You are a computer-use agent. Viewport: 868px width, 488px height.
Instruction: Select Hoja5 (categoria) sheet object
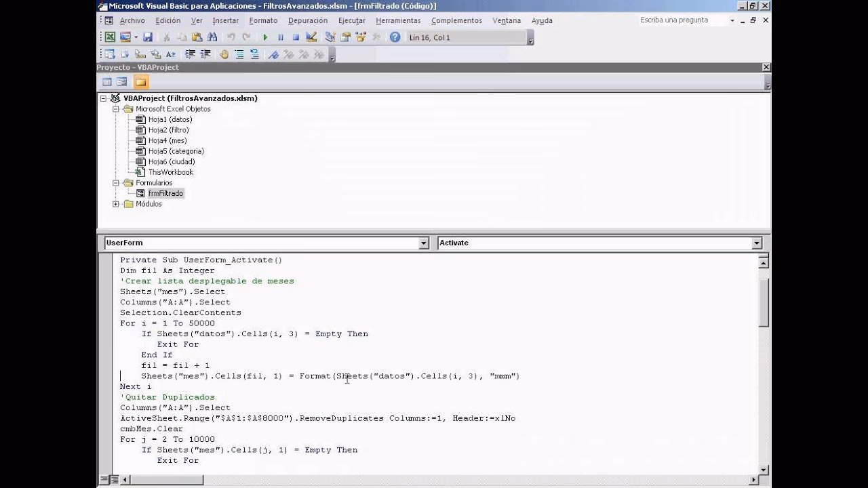click(x=176, y=151)
